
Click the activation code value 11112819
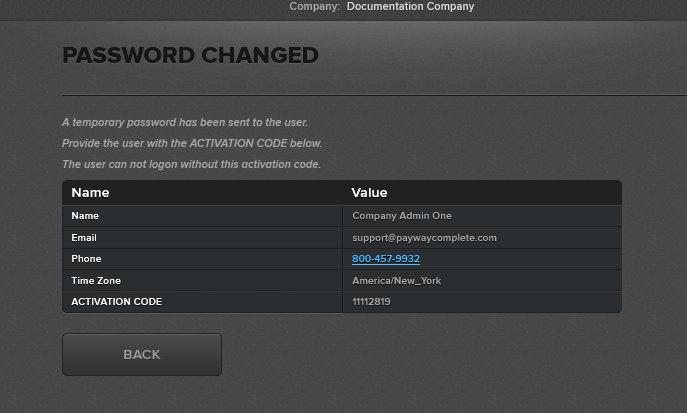(371, 301)
